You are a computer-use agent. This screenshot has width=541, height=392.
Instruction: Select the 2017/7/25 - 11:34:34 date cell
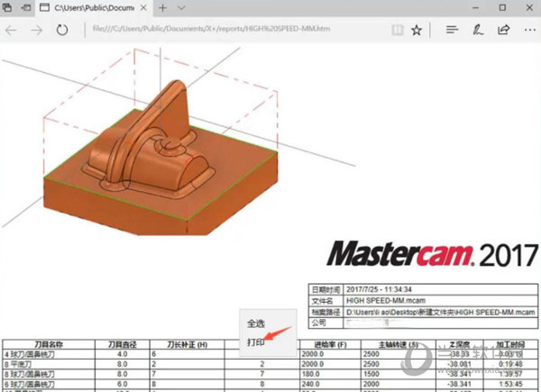coord(441,289)
